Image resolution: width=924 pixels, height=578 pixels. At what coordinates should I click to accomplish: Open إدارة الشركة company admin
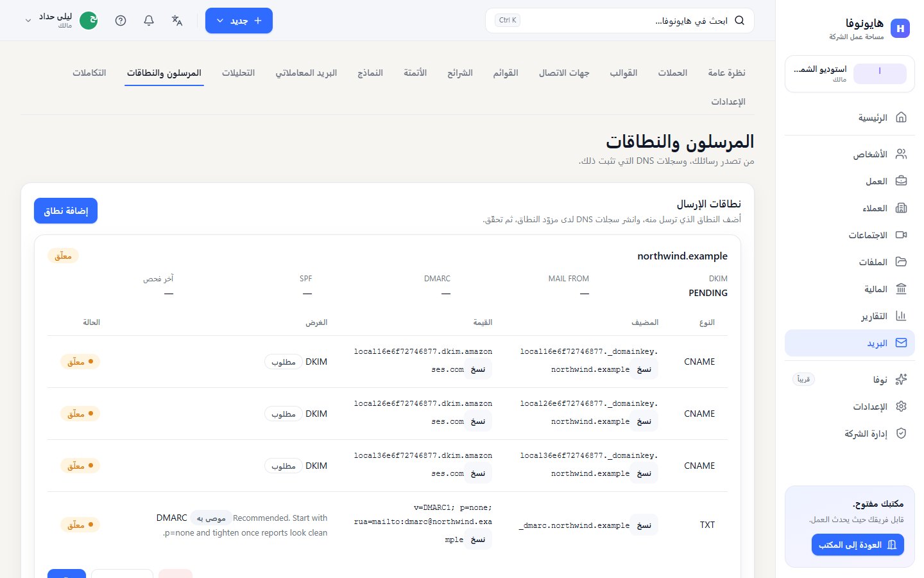tap(850, 433)
